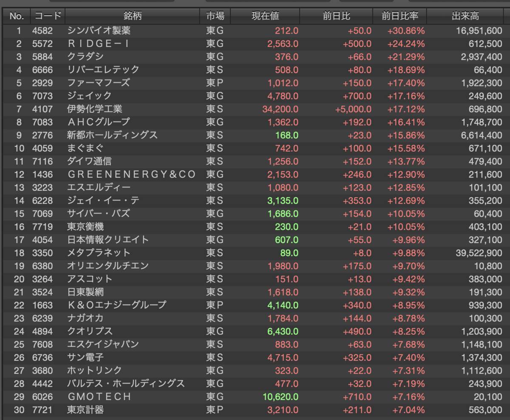Click stock code 6026
Viewport: 510px width, 420px height.
(42, 397)
